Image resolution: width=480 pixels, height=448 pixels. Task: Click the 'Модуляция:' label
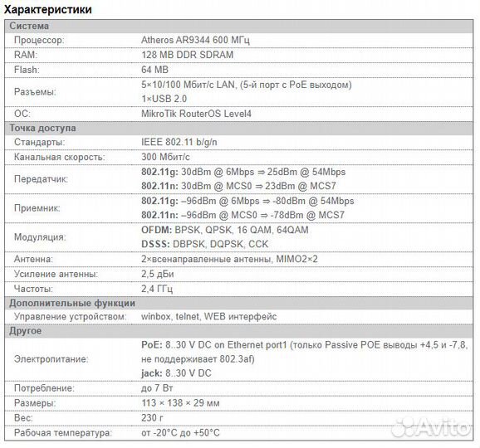tap(40, 237)
